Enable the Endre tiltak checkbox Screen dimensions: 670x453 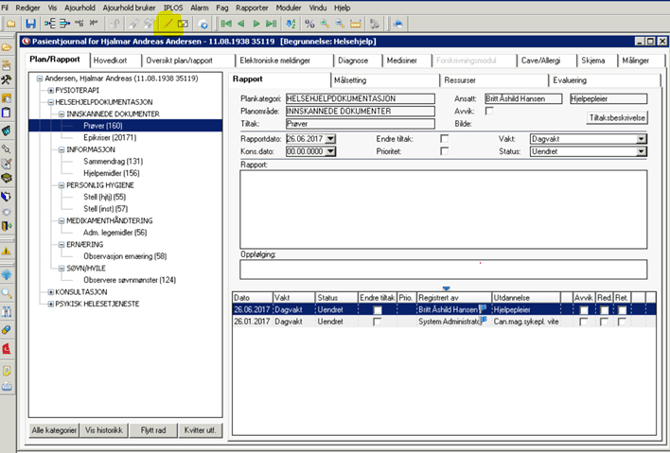(x=445, y=137)
